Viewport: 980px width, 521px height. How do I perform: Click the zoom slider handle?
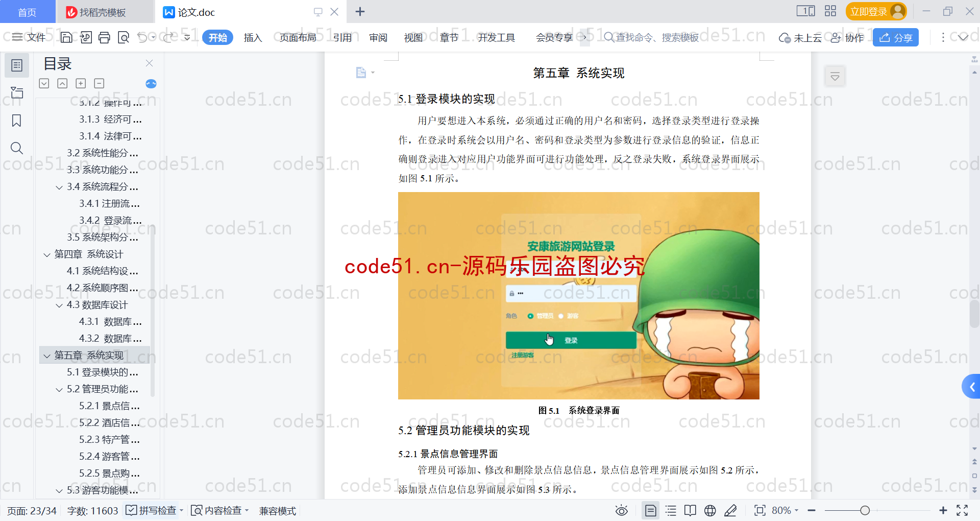[865, 510]
